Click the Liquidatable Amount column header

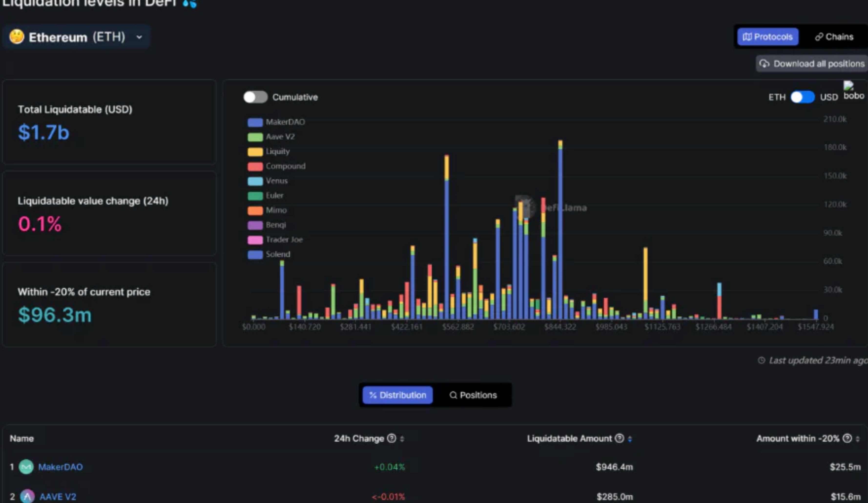[569, 438]
